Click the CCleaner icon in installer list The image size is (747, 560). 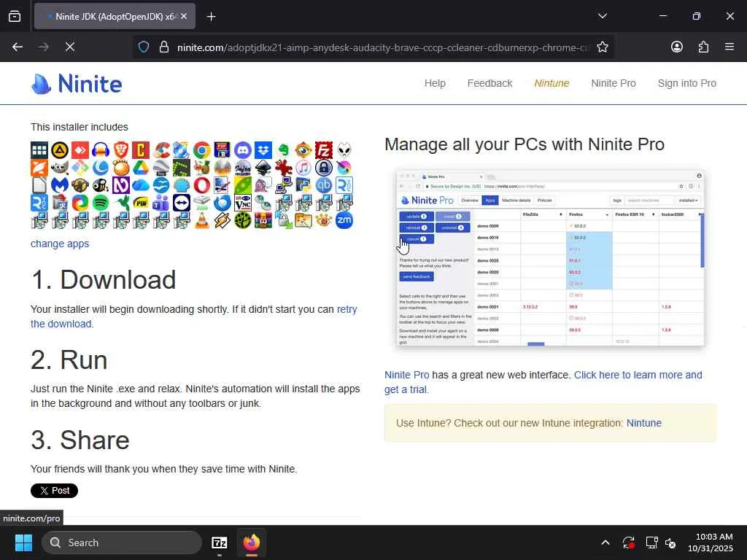tap(161, 150)
